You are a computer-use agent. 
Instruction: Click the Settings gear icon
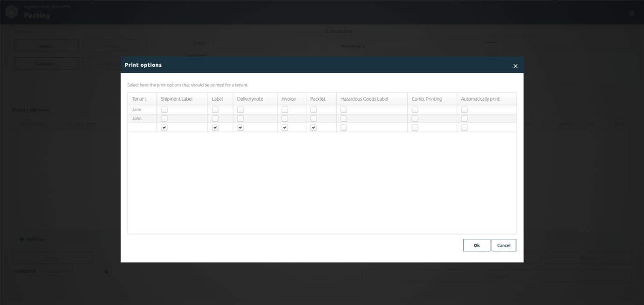(x=21, y=239)
